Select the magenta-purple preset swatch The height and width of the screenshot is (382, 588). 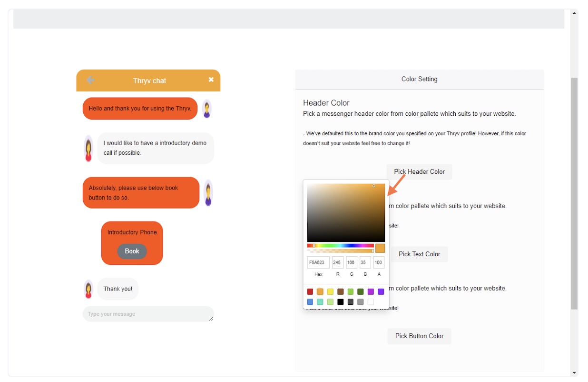coord(371,292)
